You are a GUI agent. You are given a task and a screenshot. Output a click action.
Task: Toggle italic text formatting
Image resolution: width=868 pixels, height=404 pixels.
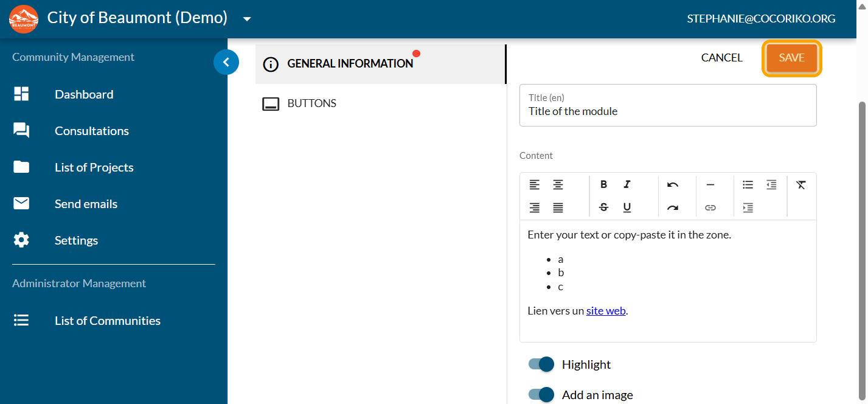pyautogui.click(x=627, y=184)
